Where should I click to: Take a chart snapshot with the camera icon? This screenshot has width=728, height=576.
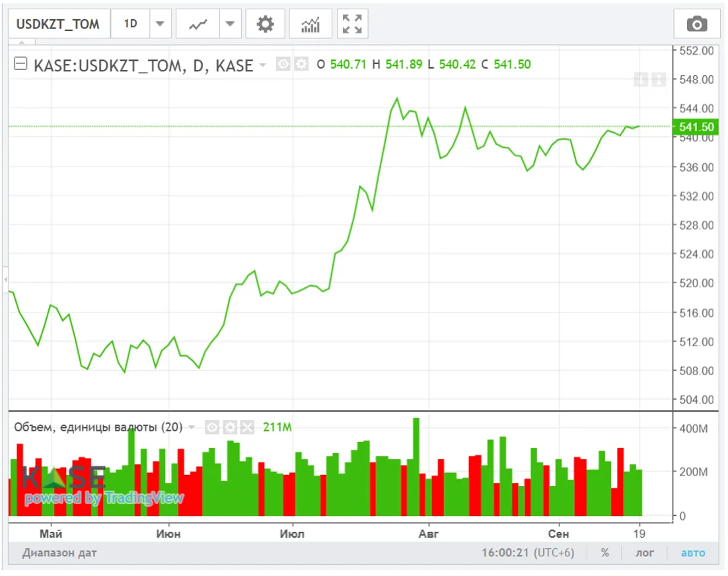[x=696, y=24]
